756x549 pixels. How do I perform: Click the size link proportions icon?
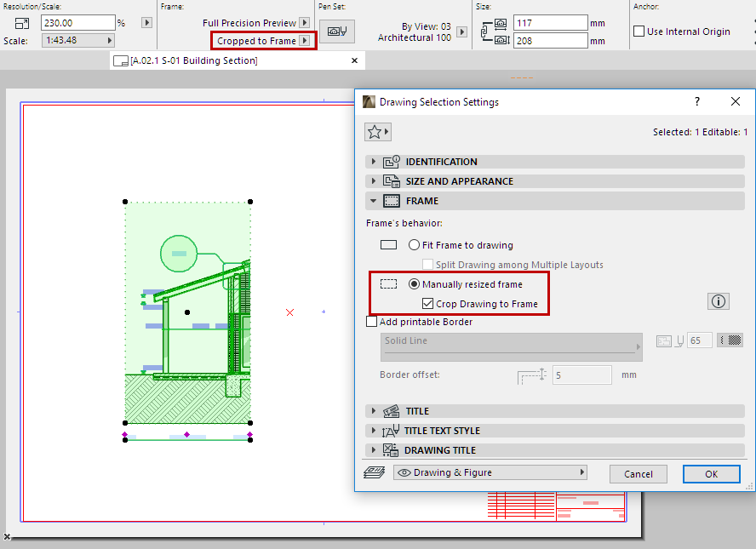[486, 31]
